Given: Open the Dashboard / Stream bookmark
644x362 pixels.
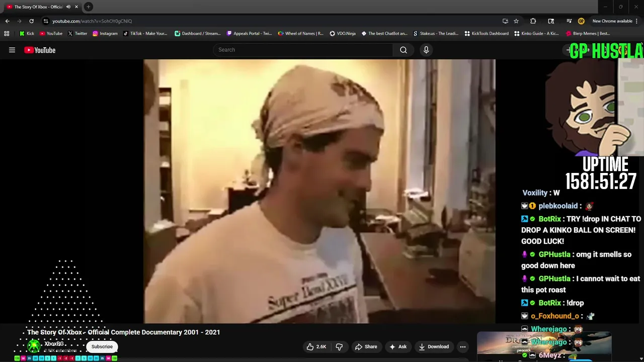Looking at the screenshot, I should 198,34.
